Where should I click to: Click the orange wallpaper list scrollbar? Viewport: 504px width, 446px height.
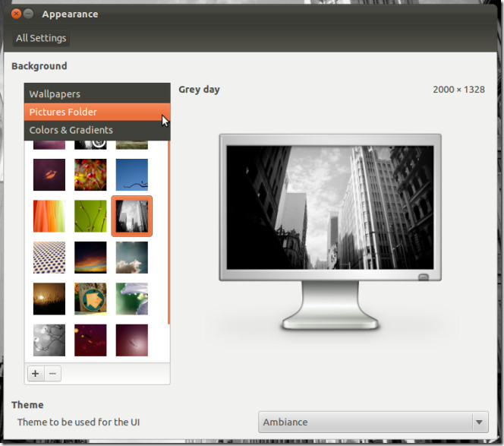click(x=169, y=232)
